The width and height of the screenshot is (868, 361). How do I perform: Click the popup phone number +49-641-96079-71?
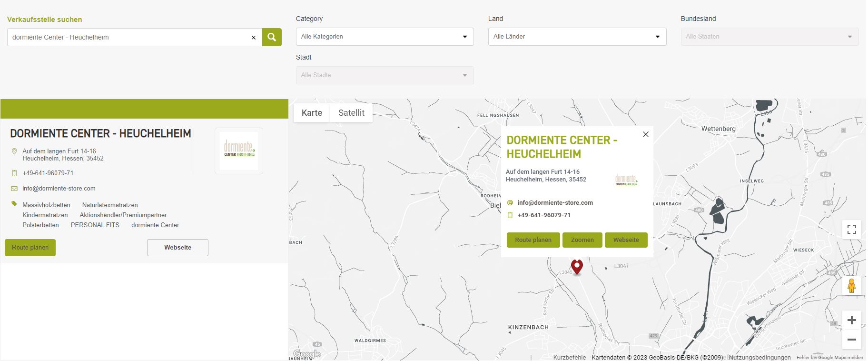[x=544, y=215]
